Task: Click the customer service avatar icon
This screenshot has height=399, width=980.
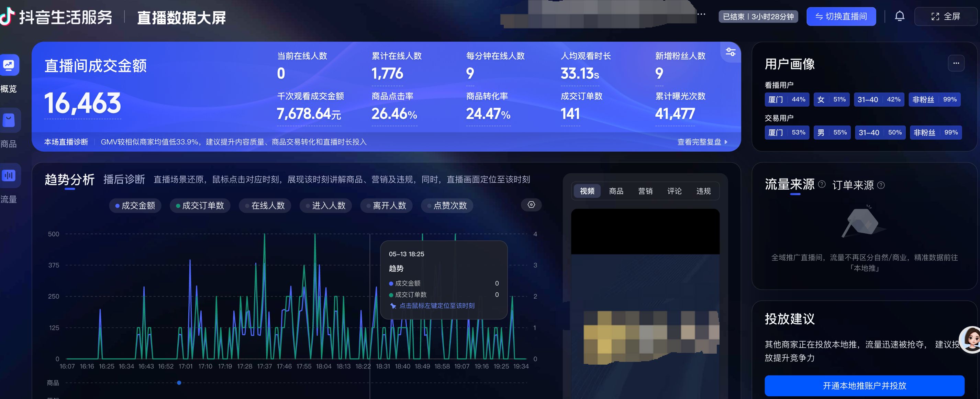Action: (971, 339)
